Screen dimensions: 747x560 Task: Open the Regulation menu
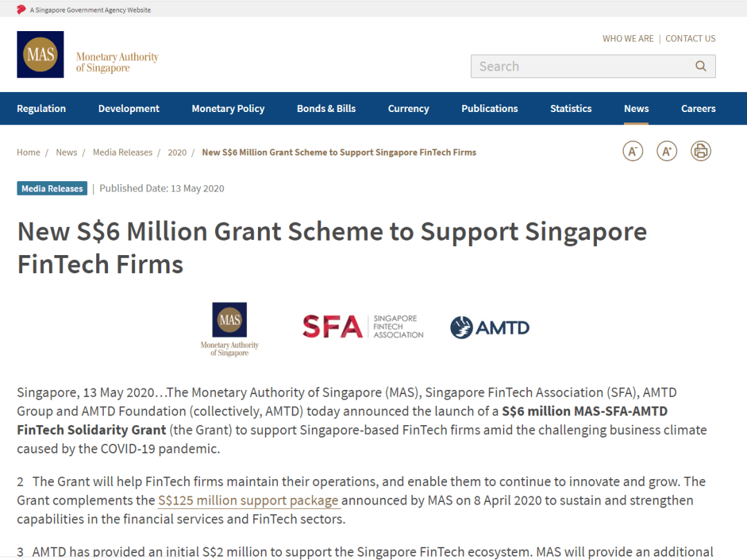41,109
